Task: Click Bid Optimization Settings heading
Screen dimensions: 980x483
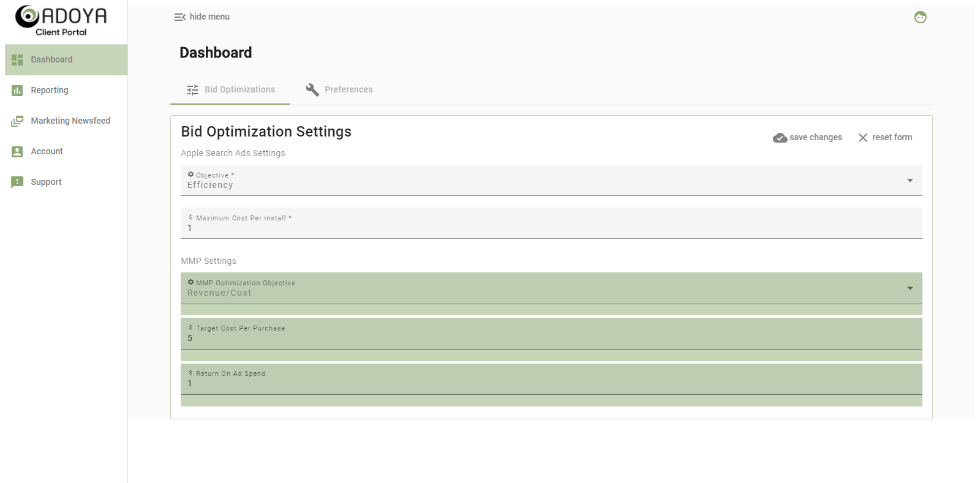Action: pos(266,132)
